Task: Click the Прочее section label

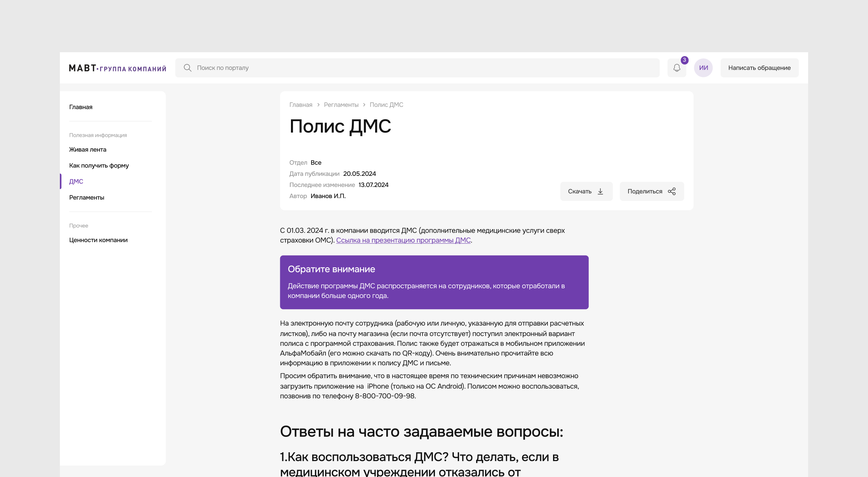Action: pos(79,226)
